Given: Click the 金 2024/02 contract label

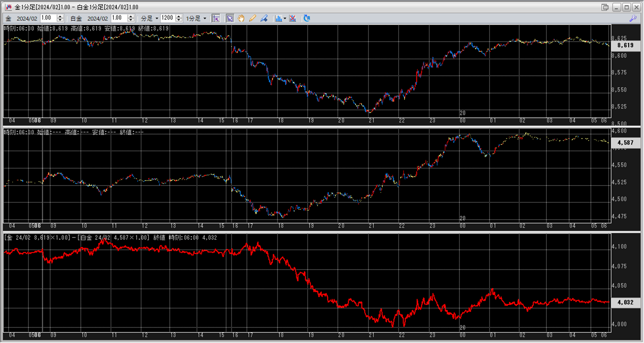Looking at the screenshot, I should click(27, 18).
